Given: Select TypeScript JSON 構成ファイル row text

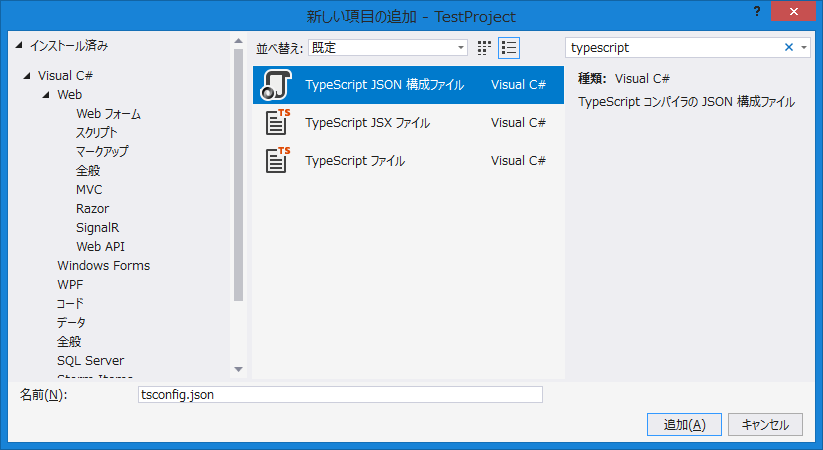Looking at the screenshot, I should pos(384,85).
